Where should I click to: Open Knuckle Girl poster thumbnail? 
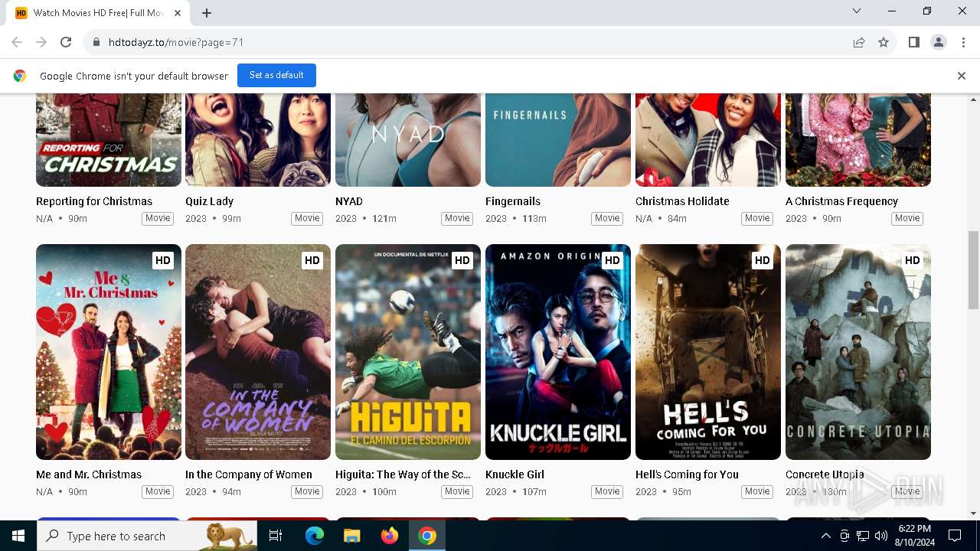(x=558, y=352)
